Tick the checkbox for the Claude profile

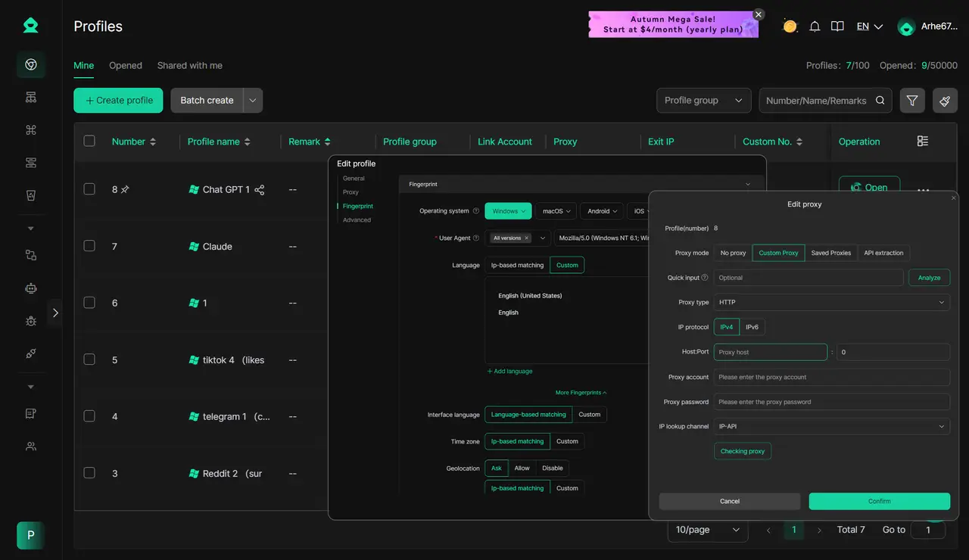[89, 246]
